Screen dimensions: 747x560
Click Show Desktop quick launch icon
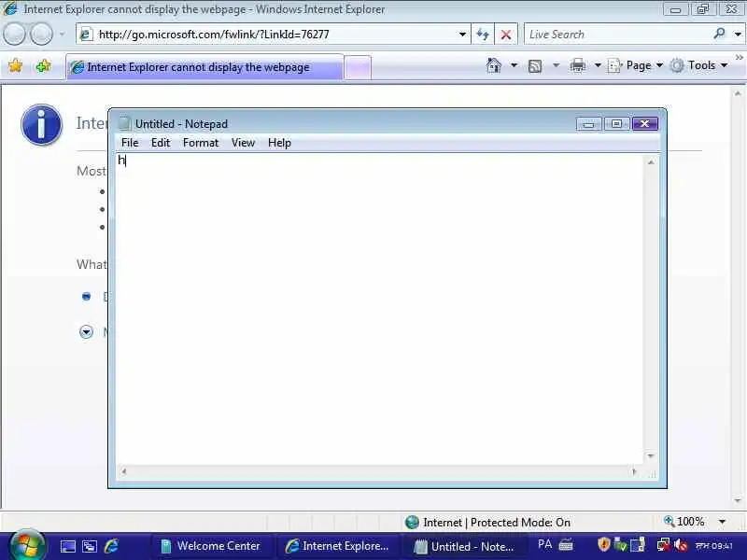[67, 546]
